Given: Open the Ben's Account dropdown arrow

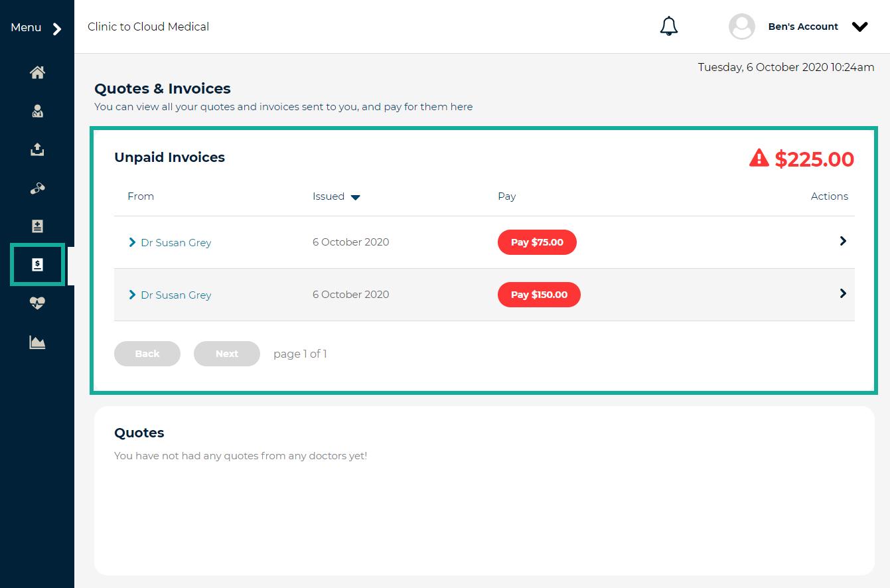Looking at the screenshot, I should pos(859,27).
